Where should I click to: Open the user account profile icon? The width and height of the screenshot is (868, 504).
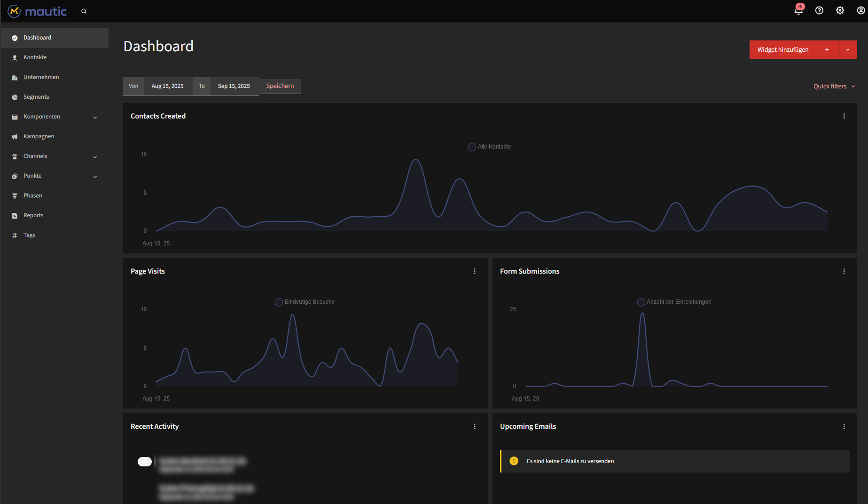[860, 10]
